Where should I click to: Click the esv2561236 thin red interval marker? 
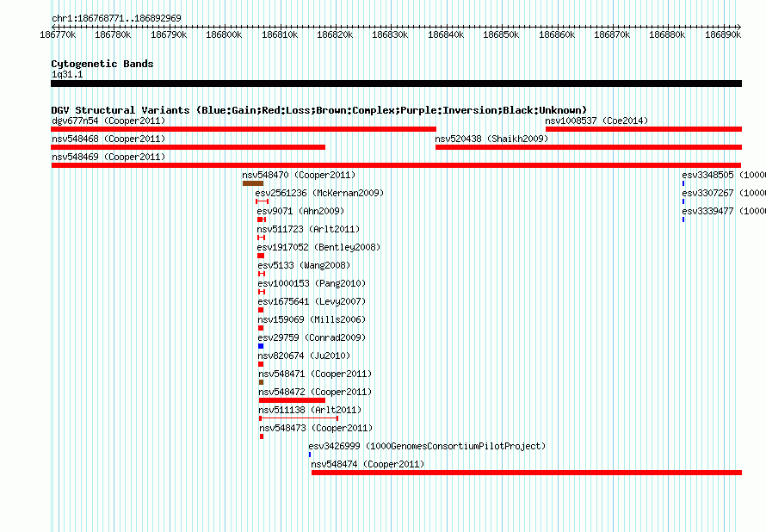[x=262, y=201]
